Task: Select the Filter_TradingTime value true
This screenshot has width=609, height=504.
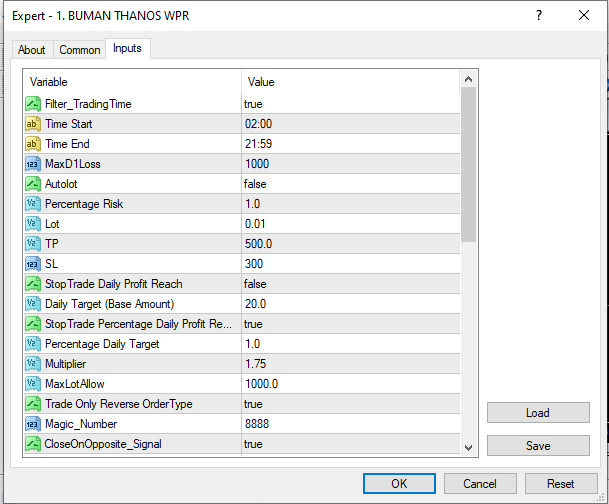Action: 253,104
